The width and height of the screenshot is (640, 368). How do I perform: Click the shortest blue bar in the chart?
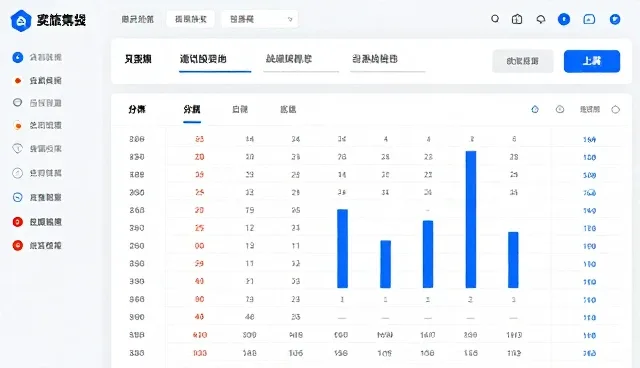pos(385,264)
